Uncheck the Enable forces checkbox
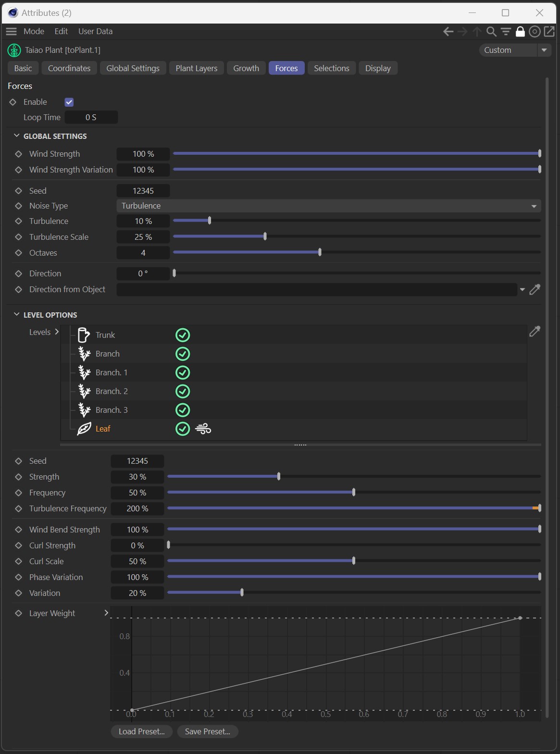The width and height of the screenshot is (560, 754). click(69, 102)
